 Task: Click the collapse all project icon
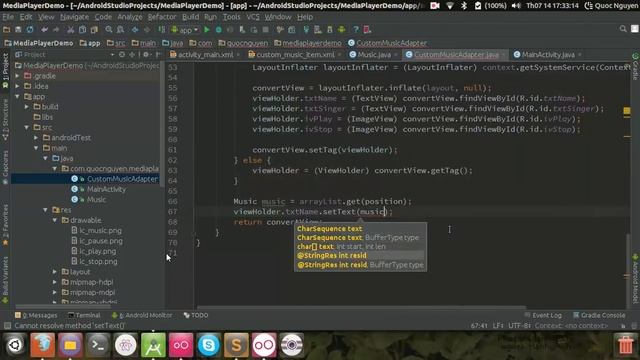pos(131,55)
